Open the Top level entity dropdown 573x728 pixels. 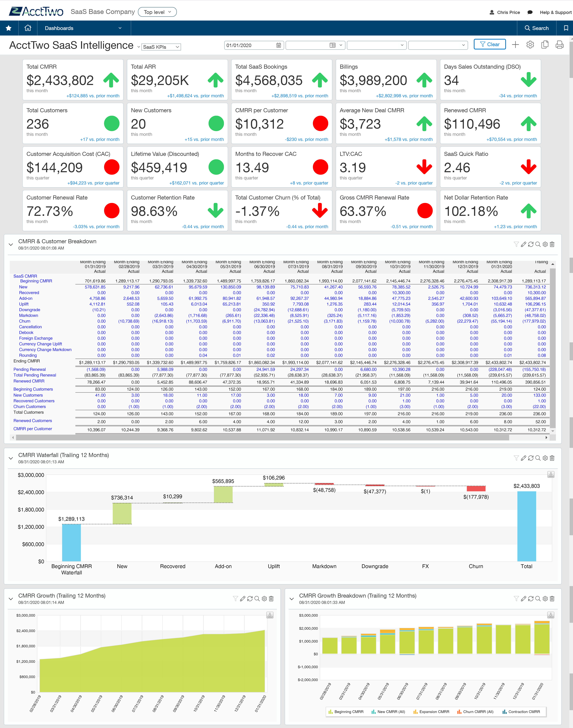(x=157, y=12)
